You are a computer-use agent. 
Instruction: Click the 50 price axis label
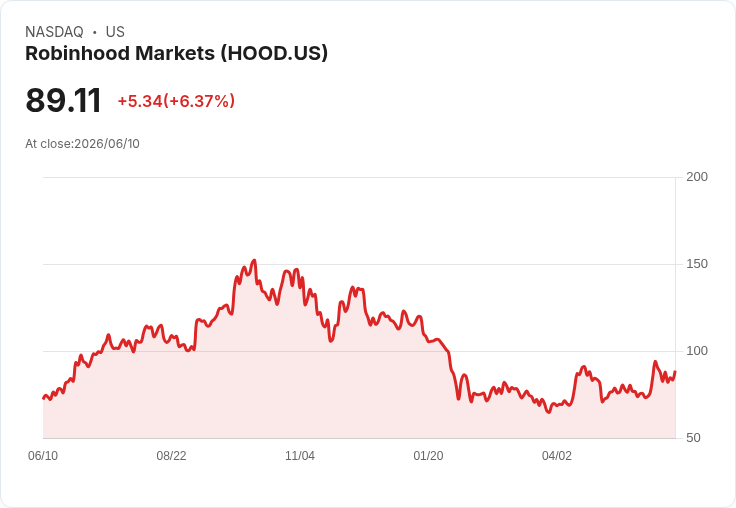[693, 438]
